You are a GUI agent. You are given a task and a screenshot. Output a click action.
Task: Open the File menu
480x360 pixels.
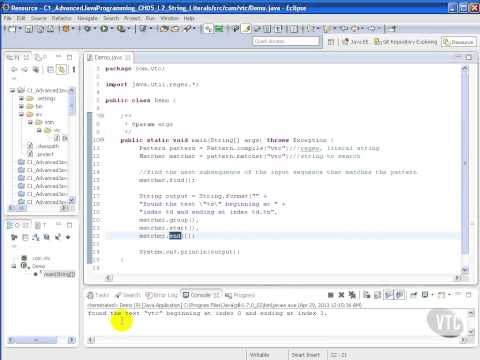[x=7, y=18]
